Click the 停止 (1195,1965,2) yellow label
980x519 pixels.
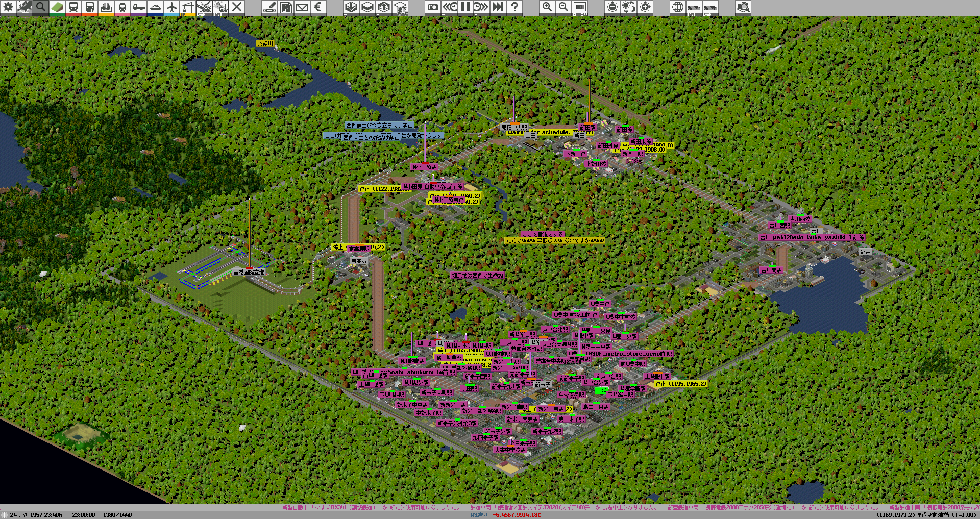(681, 384)
